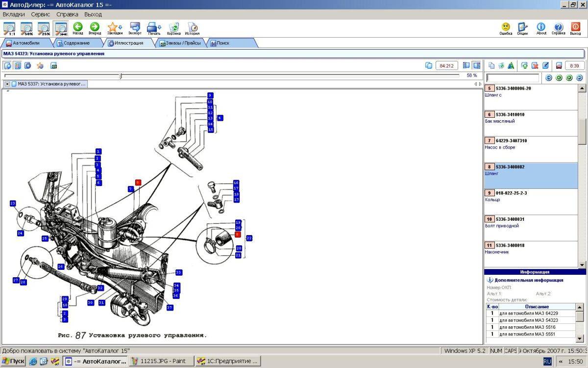588x368 pixels.
Task: Toggle the grid-dots illustration toolbar button
Action: [x=18, y=65]
